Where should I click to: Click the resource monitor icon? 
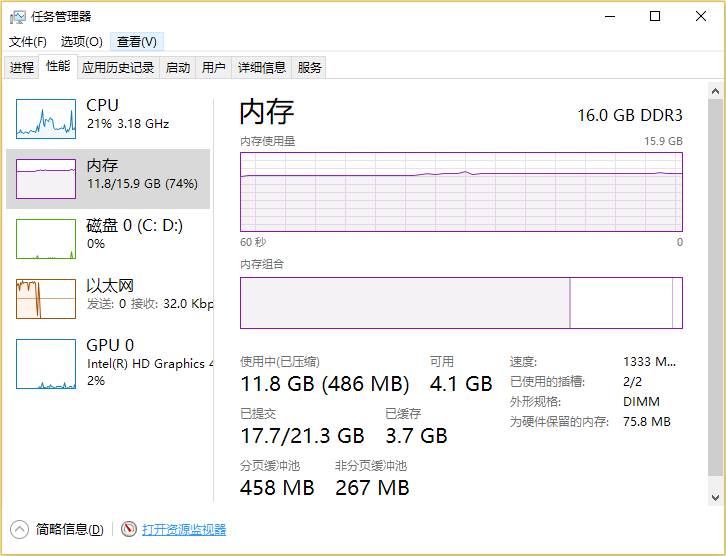129,529
